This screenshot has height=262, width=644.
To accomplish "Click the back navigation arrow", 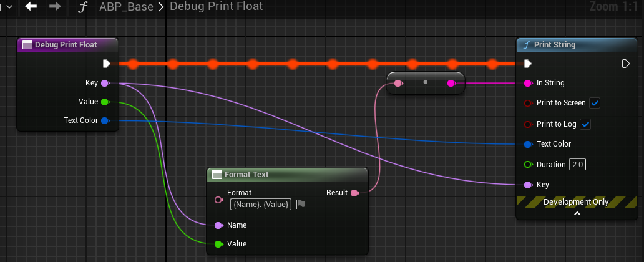I will pos(31,7).
